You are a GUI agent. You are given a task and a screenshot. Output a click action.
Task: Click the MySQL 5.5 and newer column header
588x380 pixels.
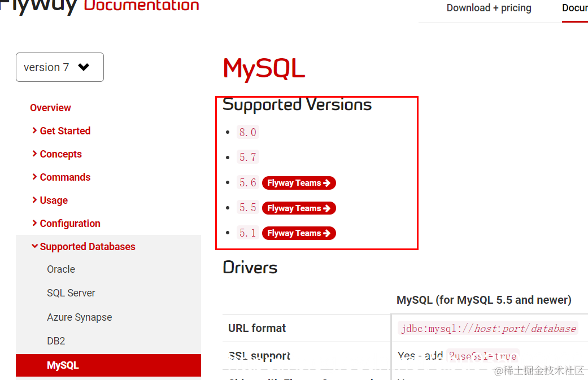tap(484, 300)
